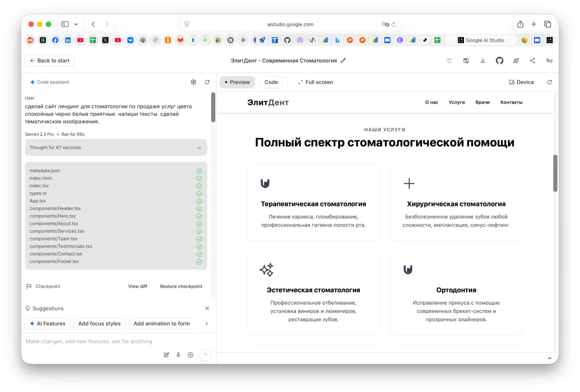
Task: Switch to the Code tab
Action: tap(271, 82)
